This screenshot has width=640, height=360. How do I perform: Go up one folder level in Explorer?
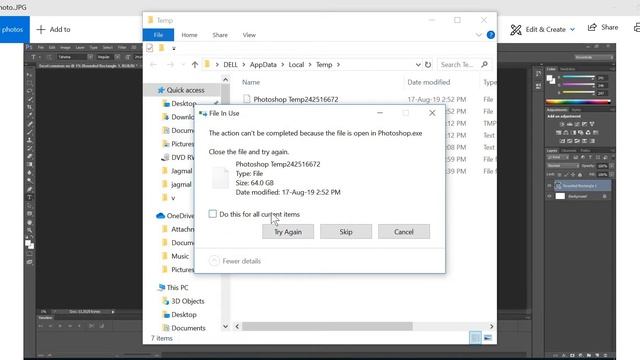coord(195,64)
